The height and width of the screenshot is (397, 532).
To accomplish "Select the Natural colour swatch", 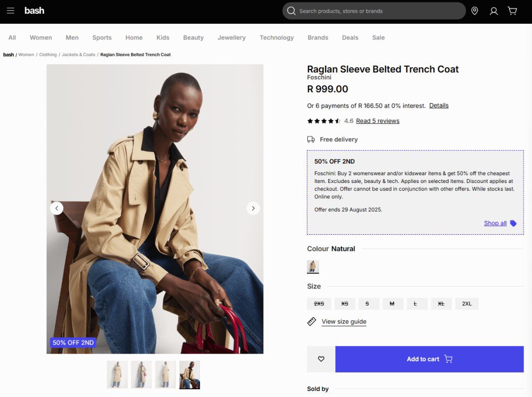I will 313,266.
